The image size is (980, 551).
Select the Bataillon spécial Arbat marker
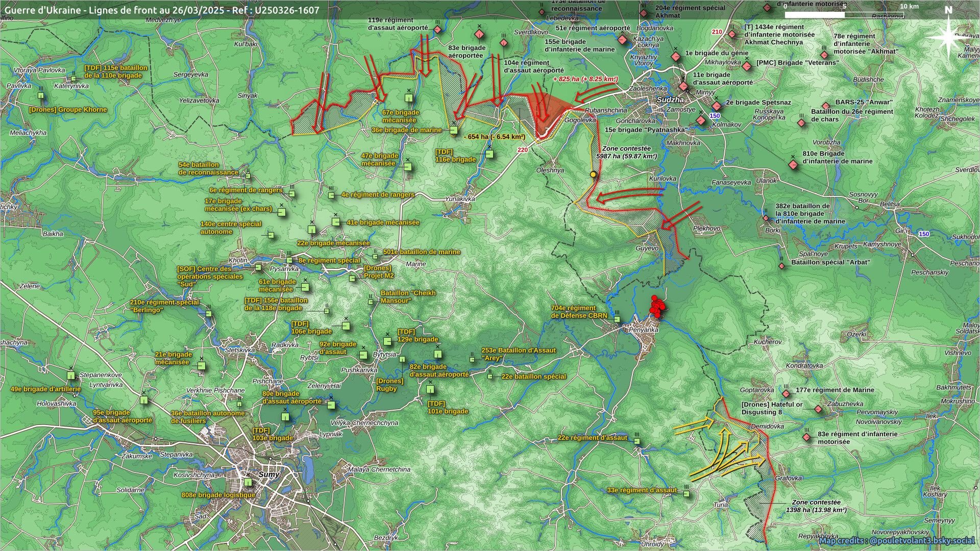tap(781, 266)
